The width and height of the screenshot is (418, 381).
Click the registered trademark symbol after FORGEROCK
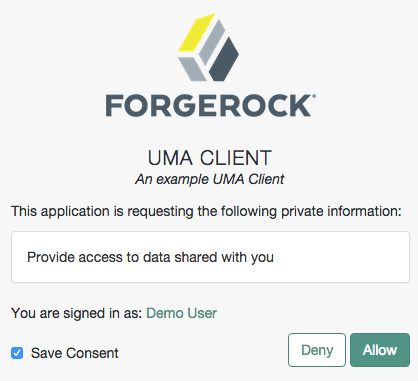pyautogui.click(x=314, y=96)
